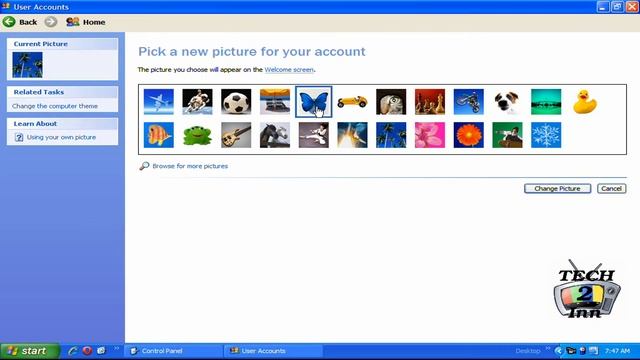Click the taskbar clock
This screenshot has height=360, width=640.
click(617, 351)
